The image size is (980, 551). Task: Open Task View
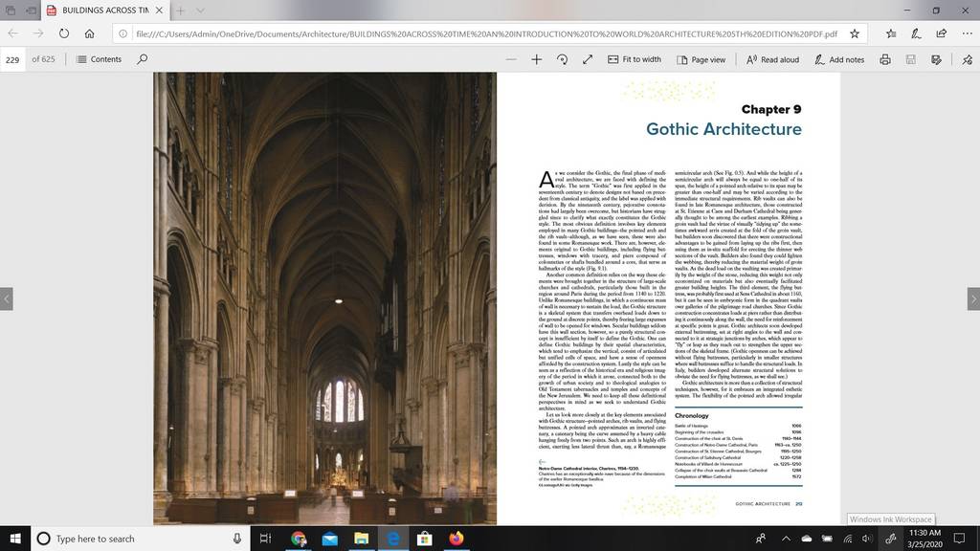pos(266,539)
